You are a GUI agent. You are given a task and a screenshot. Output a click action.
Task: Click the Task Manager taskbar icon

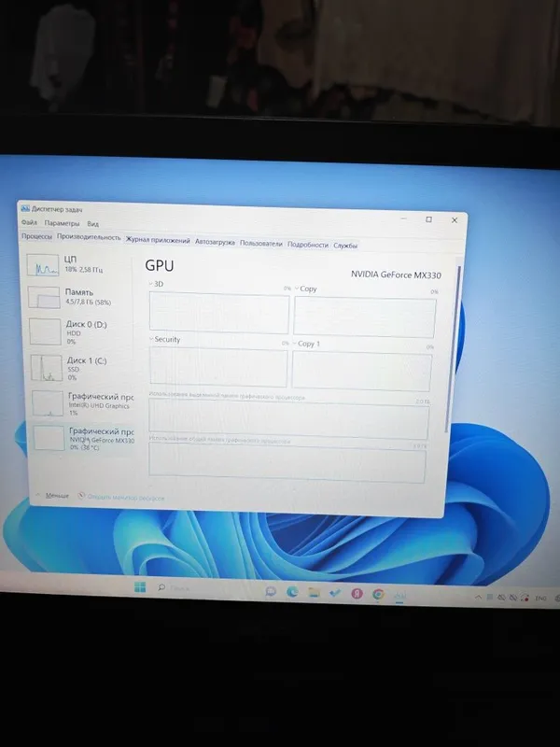point(399,596)
